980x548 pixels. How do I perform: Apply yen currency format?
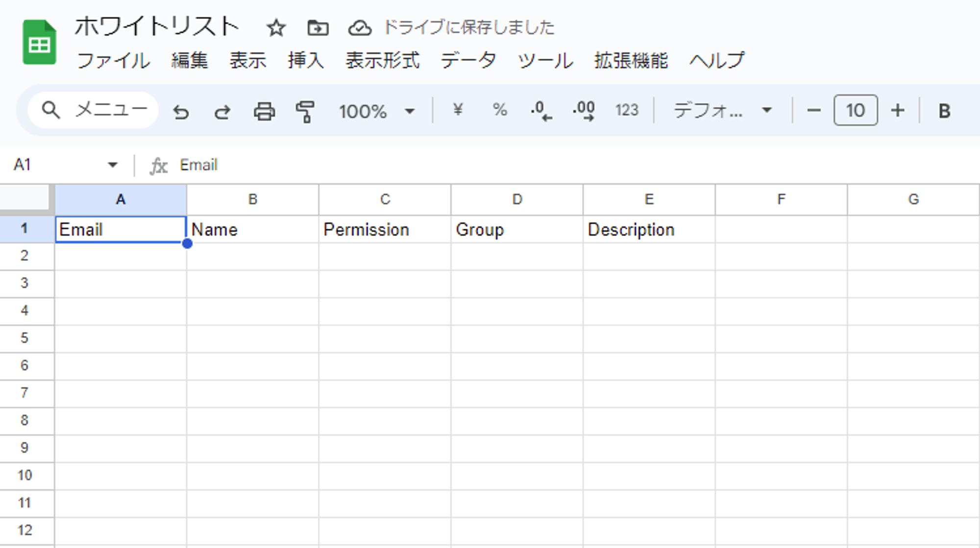(x=458, y=110)
